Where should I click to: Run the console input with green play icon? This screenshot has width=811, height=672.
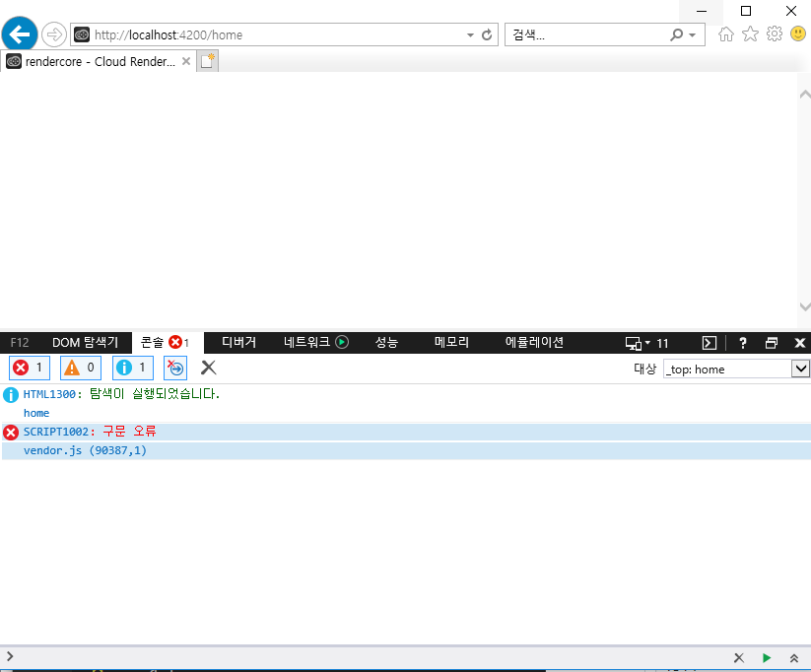[767, 657]
